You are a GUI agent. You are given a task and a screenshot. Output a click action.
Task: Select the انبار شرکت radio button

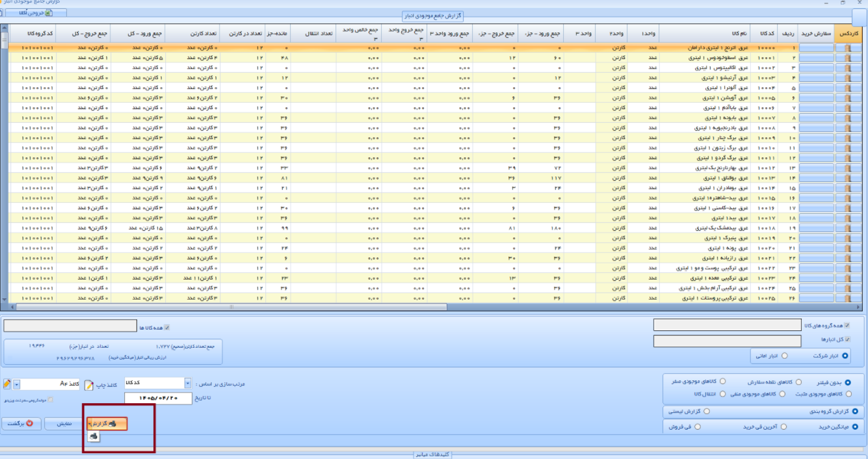(x=846, y=356)
